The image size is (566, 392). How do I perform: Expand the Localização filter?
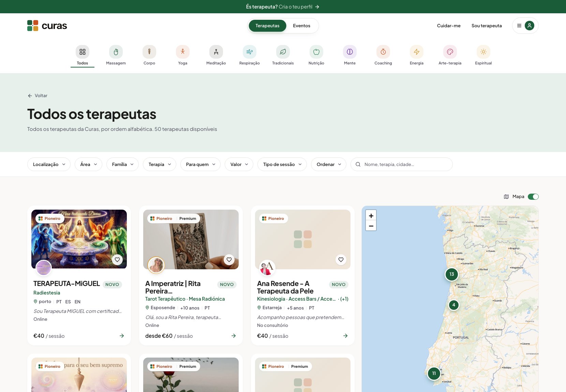49,164
